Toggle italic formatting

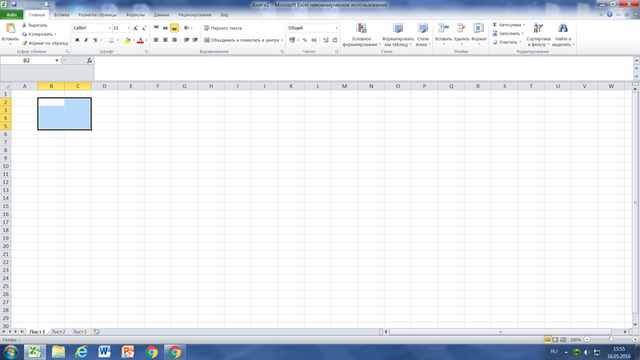click(86, 40)
